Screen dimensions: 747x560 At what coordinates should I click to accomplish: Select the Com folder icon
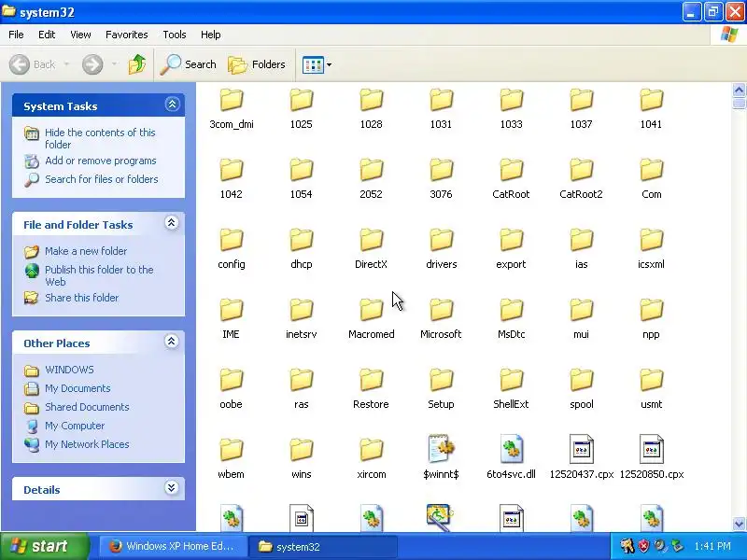[651, 170]
